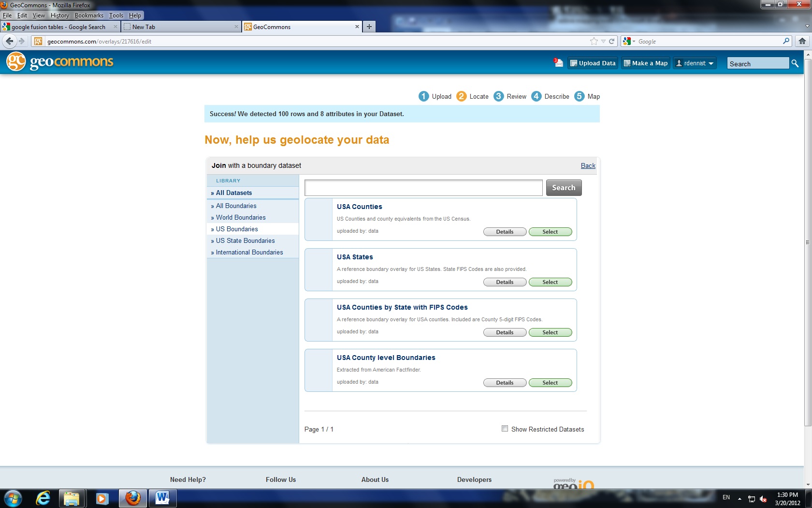
Task: Click the magnifier search icon beside the search box
Action: click(795, 63)
